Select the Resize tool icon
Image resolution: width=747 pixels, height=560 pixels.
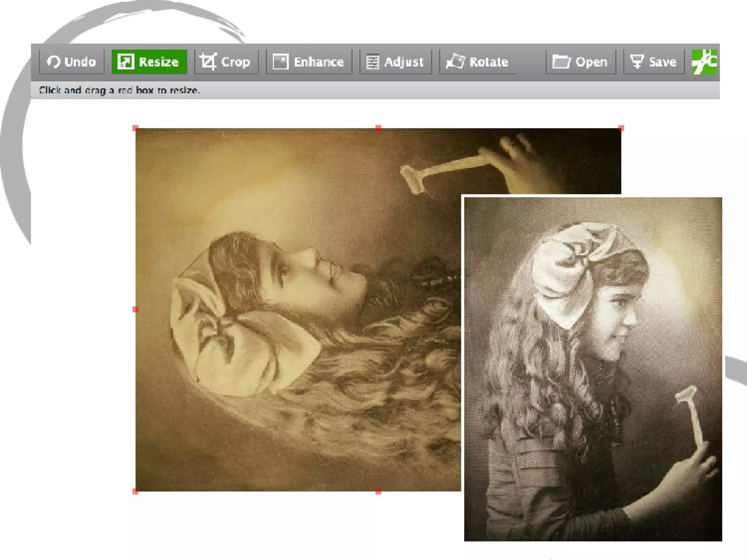point(125,62)
